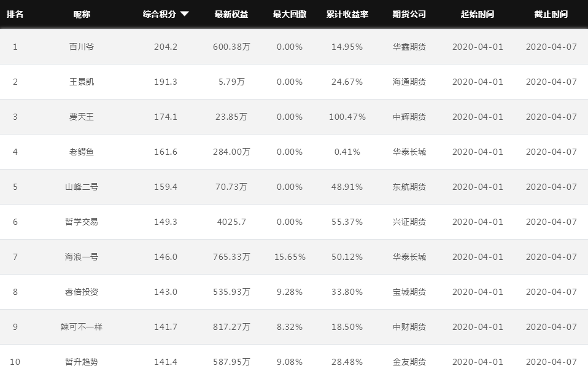This screenshot has height=379, width=588.
Task: Click the 100.47% return cell
Action: click(347, 117)
